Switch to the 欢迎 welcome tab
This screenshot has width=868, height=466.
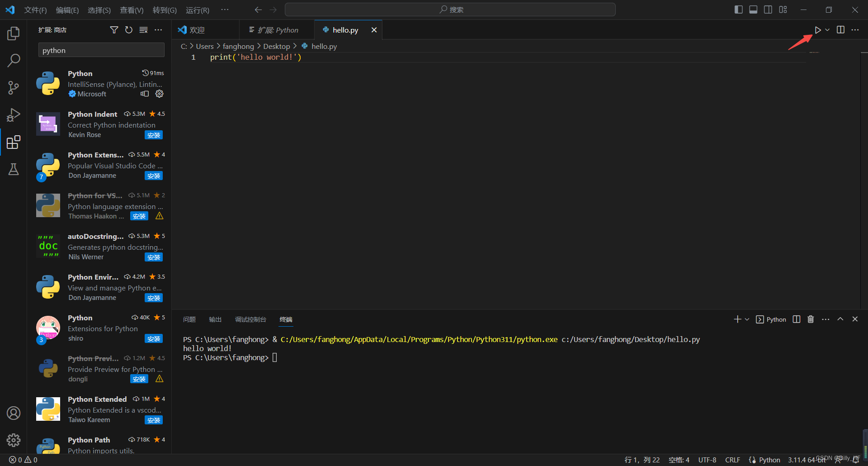[196, 29]
